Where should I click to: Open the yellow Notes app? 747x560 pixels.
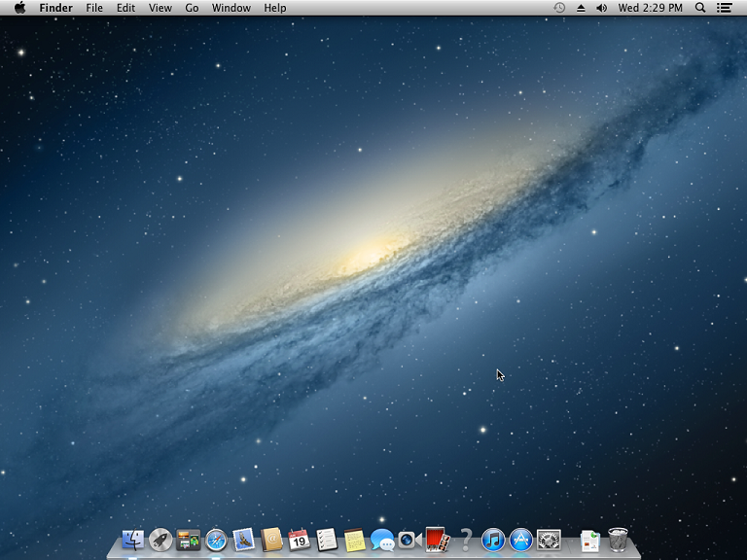tap(354, 540)
